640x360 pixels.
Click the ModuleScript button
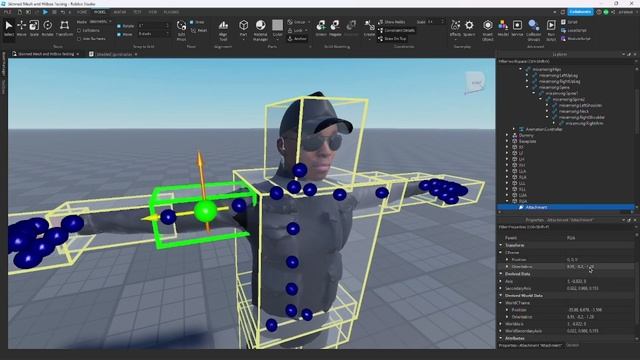click(576, 39)
